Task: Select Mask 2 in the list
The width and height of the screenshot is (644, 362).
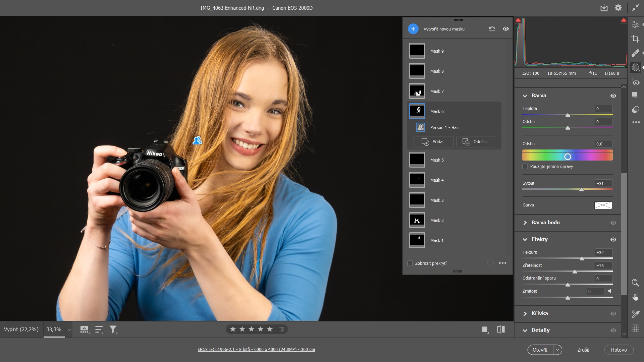Action: 454,220
